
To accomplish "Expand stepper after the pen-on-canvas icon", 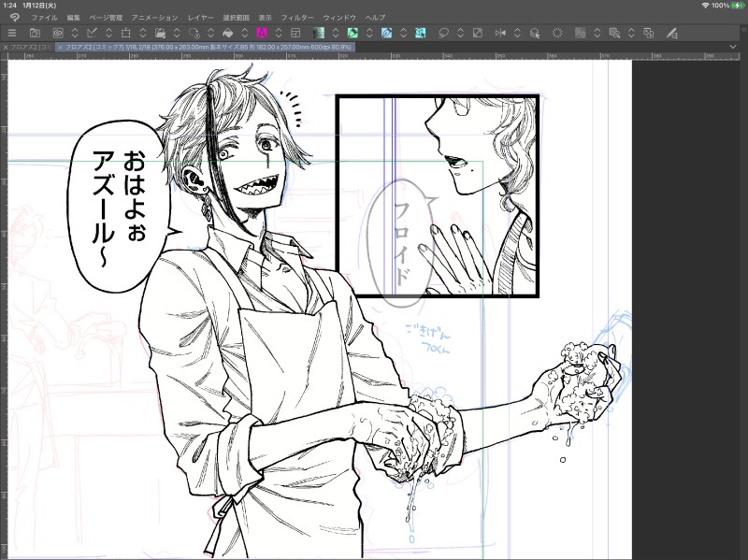I will pos(108,33).
